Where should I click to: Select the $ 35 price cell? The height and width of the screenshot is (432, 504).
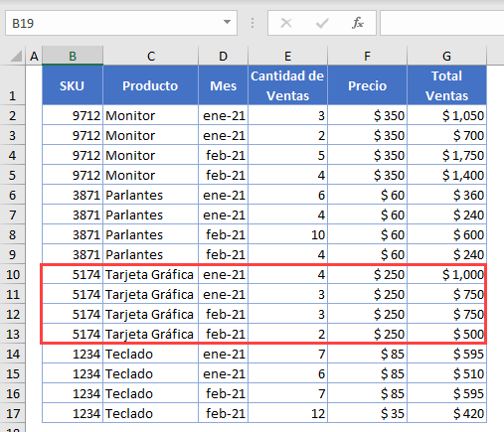(x=367, y=413)
